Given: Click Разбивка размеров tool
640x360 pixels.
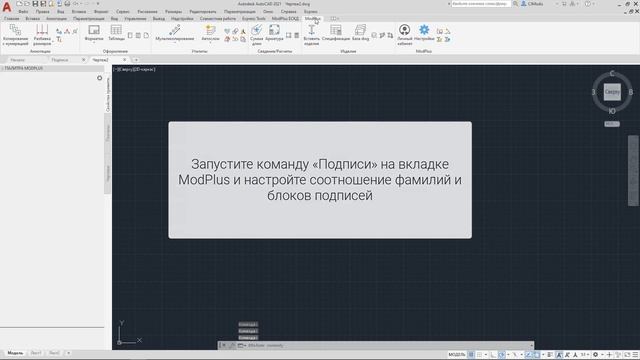Looking at the screenshot, I should pos(42,35).
